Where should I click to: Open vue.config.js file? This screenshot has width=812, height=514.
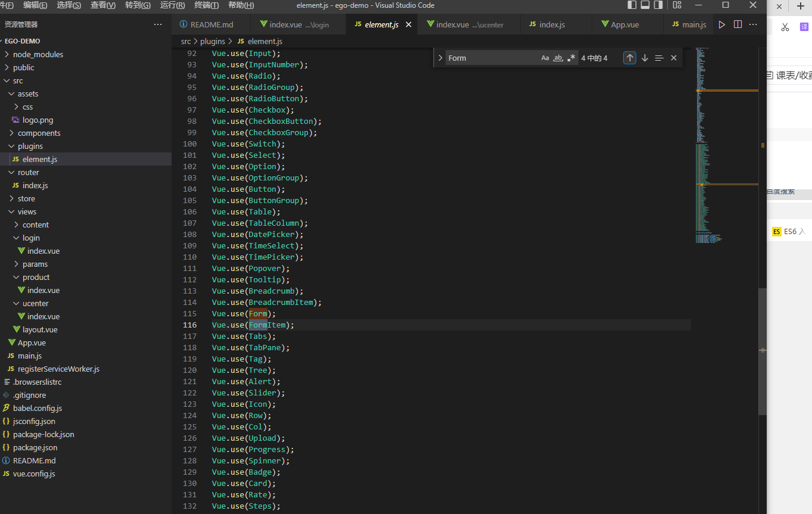86,473
